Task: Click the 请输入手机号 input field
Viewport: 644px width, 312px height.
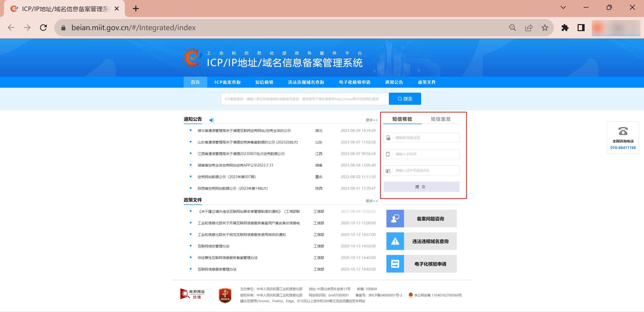Action: tap(421, 154)
